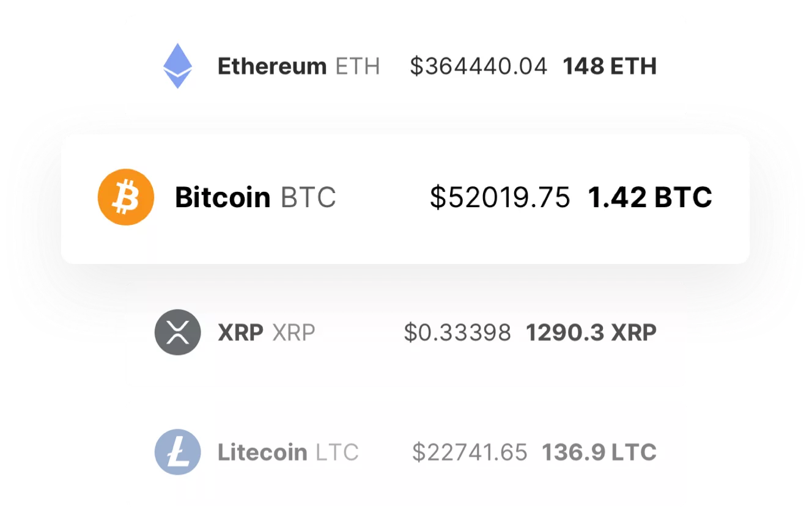Click the $0.33398 price value

[x=457, y=332]
